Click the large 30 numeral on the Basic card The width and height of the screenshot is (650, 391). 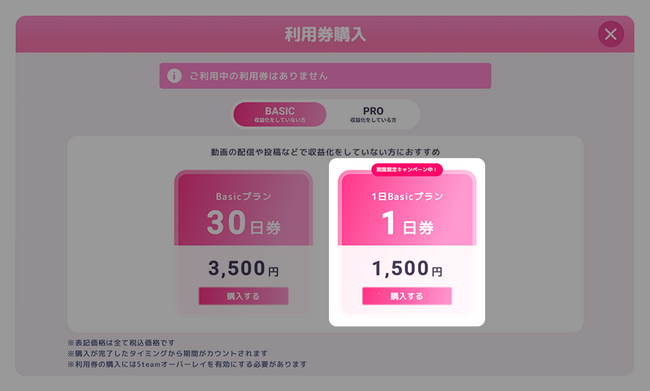[x=226, y=223]
